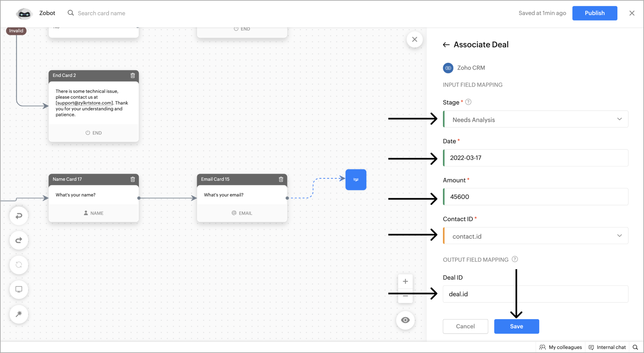644x353 pixels.
Task: Open the search icon in the bottom status bar
Action: coord(636,347)
